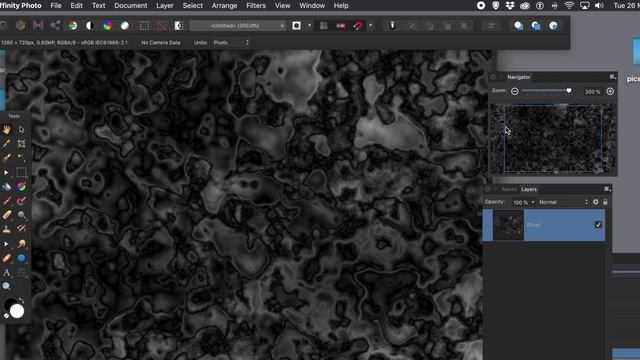Image resolution: width=640 pixels, height=360 pixels.
Task: Apply Auto Levels from toolbar
Action: click(73, 26)
